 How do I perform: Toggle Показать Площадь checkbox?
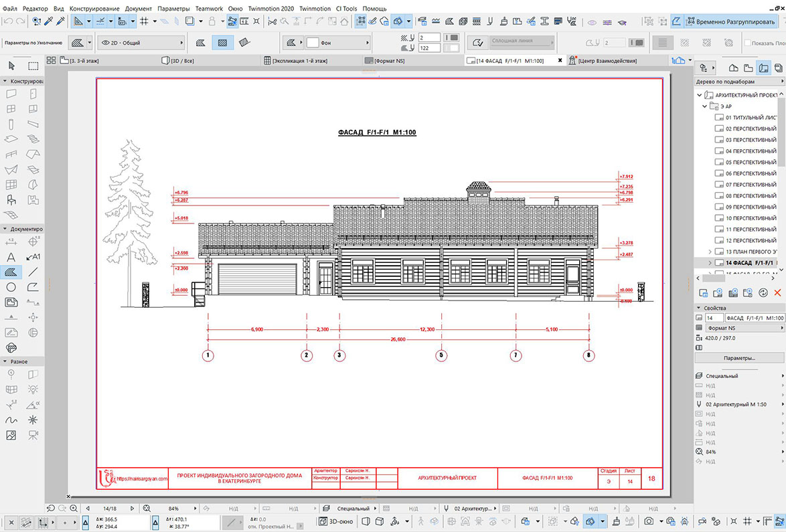tap(747, 43)
